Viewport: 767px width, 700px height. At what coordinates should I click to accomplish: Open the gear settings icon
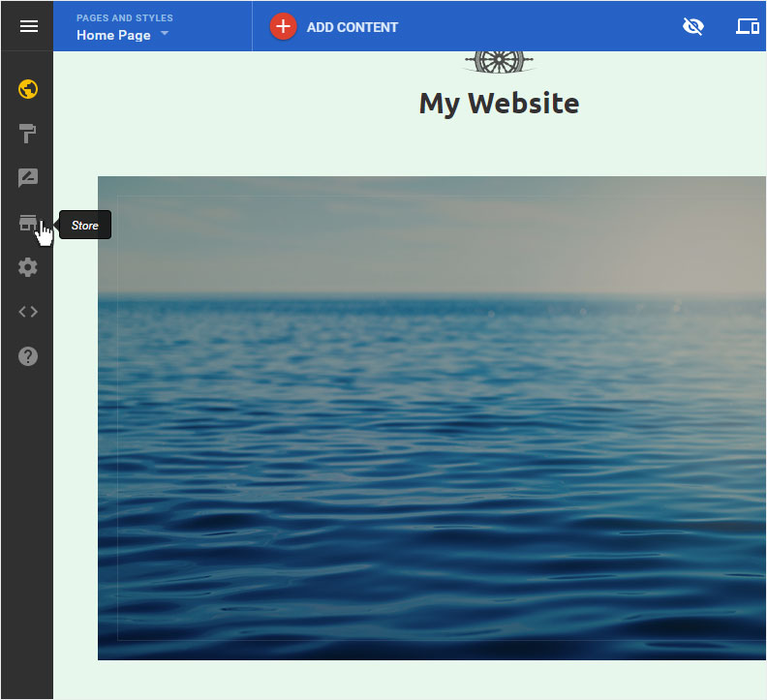[28, 267]
